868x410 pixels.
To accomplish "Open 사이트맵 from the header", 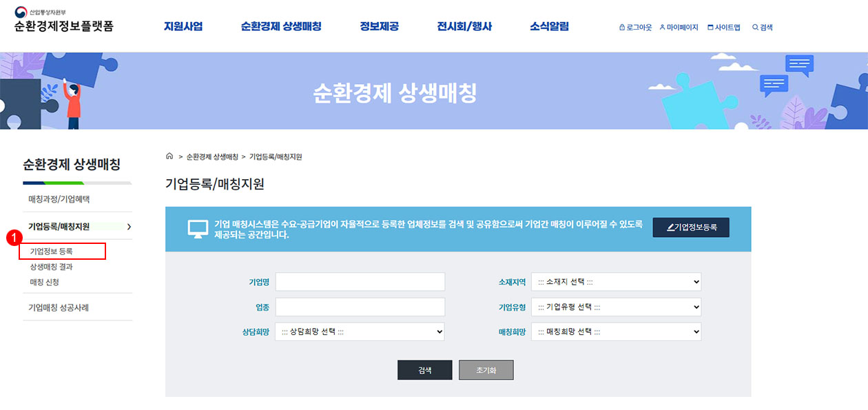I will (x=723, y=28).
